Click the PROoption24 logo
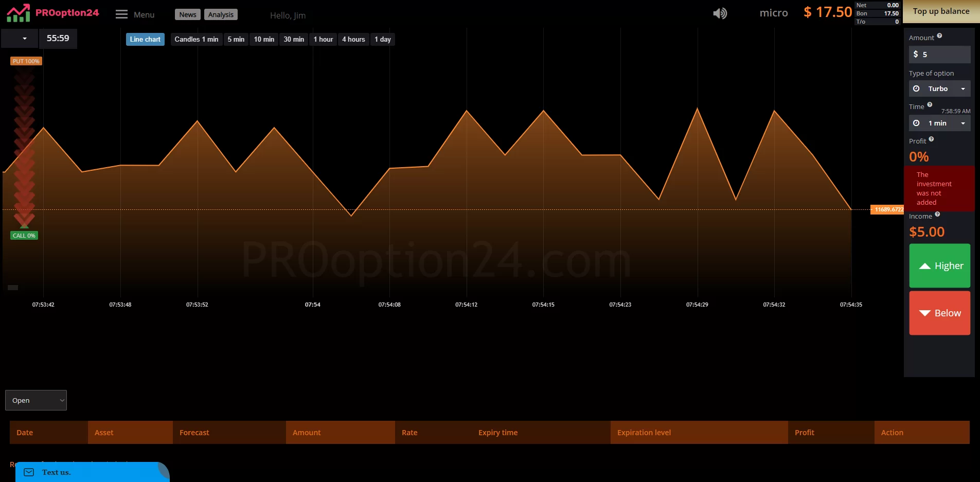Viewport: 980px width, 482px height. pyautogui.click(x=52, y=13)
